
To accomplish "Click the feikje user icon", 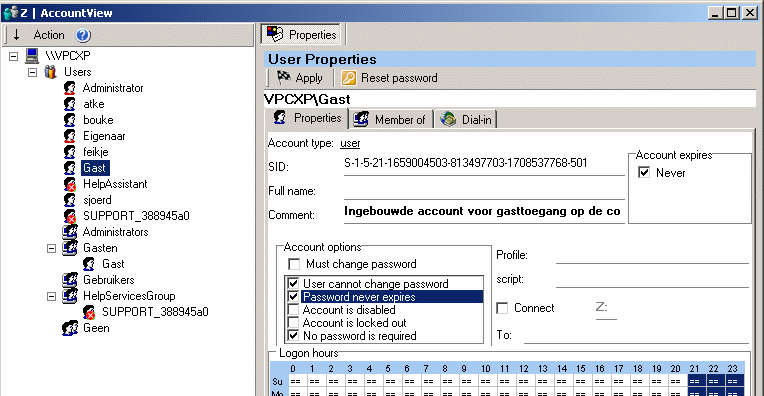I will (70, 152).
